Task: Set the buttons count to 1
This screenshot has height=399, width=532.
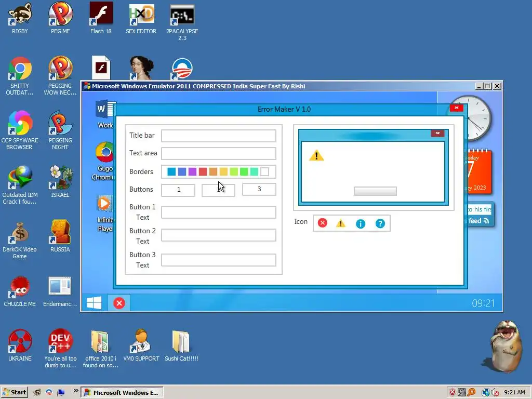Action: coord(178,190)
